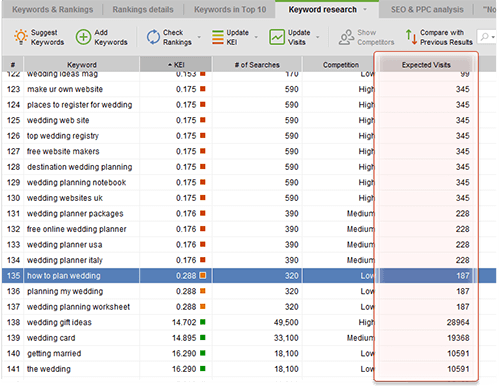This screenshot has height=386, width=500.
Task: Click the Show Competitors people icon
Action: [x=347, y=37]
